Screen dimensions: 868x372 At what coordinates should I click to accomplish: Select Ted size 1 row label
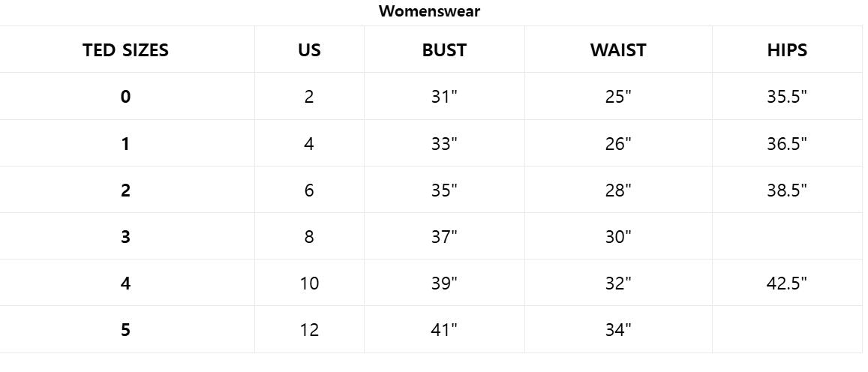[125, 144]
